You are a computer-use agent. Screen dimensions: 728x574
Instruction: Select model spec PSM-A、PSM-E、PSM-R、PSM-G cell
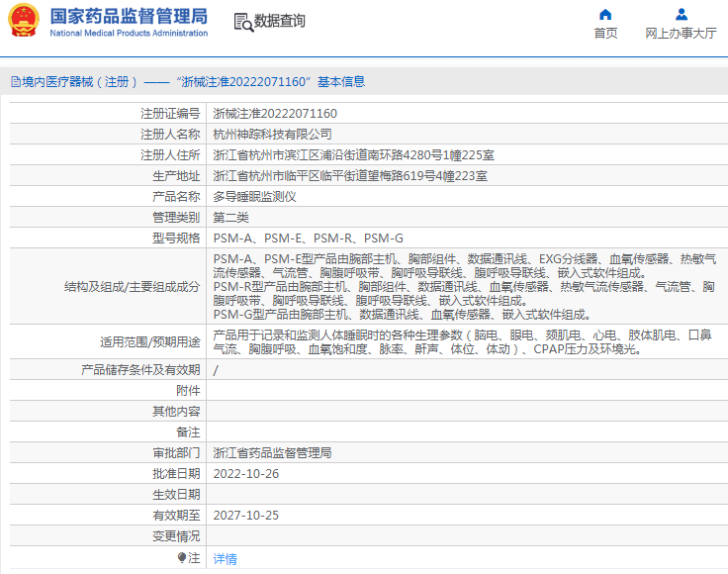308,239
